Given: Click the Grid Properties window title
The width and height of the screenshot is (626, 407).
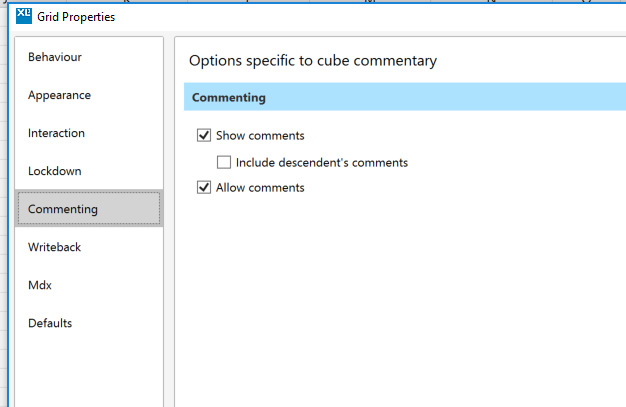Looking at the screenshot, I should (75, 16).
